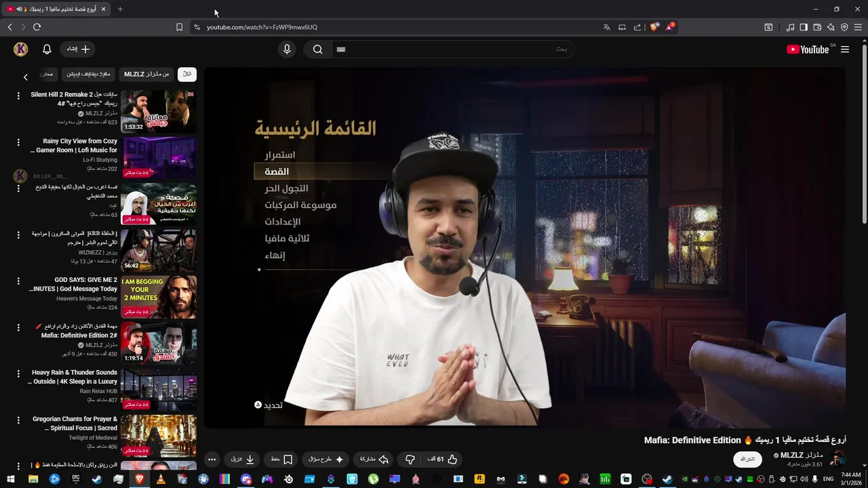
Task: Click the page vertical scrollbar
Action: click(x=864, y=136)
